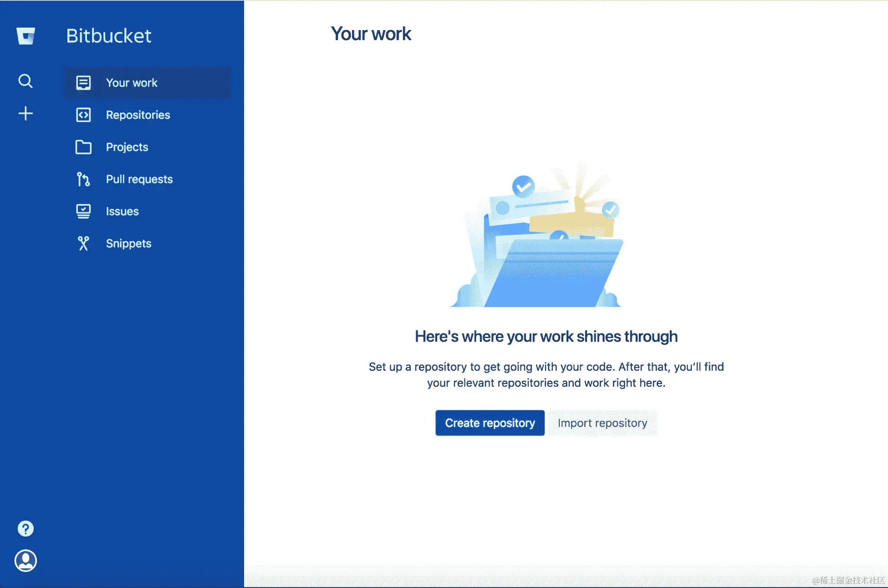This screenshot has height=588, width=888.
Task: Open search with the magnifier icon
Action: click(x=26, y=81)
